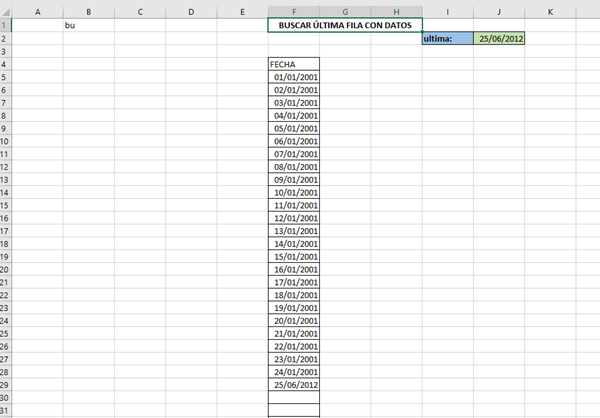Select row 4 via its row header

6,64
